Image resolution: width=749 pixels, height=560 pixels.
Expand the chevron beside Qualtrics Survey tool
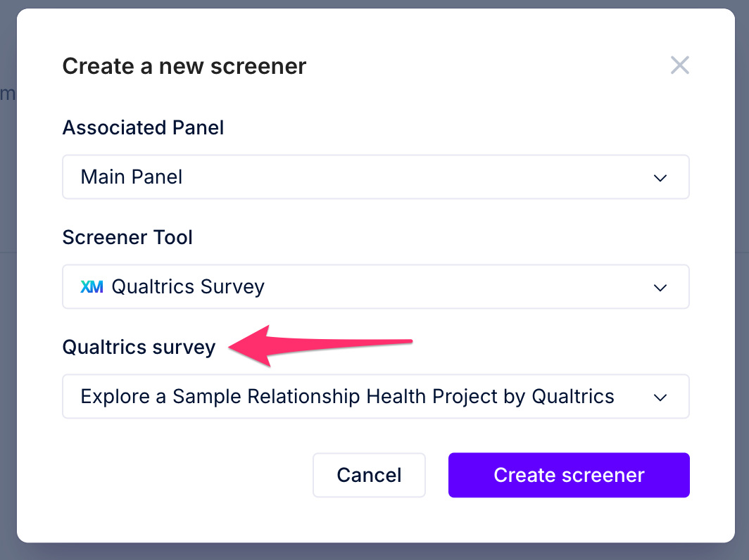(x=660, y=288)
